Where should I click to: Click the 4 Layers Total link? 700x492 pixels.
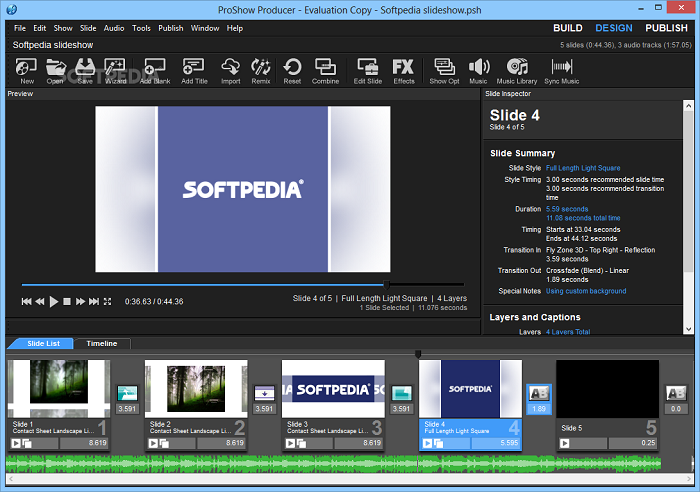(568, 332)
